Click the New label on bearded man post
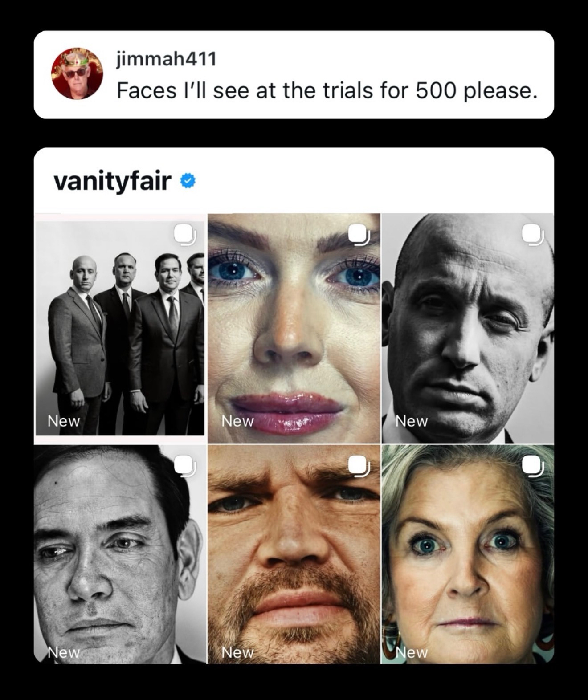Screen dimensions: 588x700 click(237, 652)
